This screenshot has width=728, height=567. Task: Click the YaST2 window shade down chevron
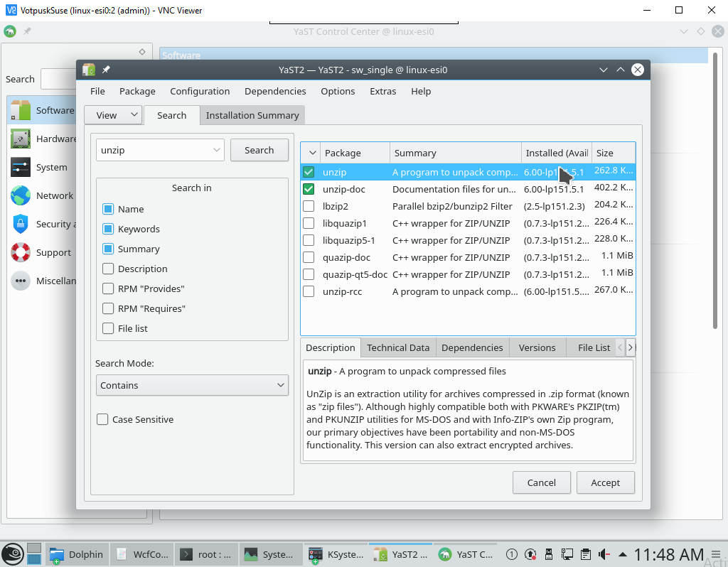coord(603,70)
